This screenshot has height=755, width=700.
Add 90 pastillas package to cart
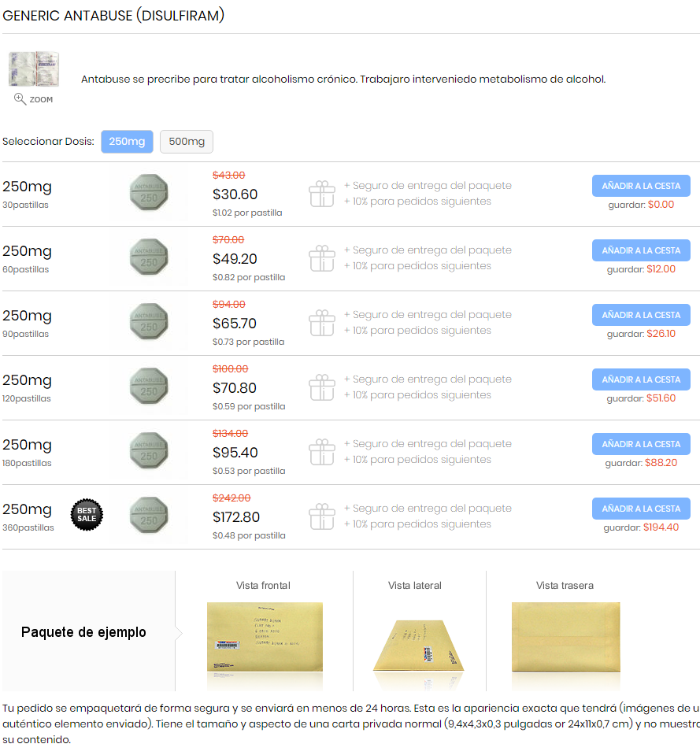point(641,315)
